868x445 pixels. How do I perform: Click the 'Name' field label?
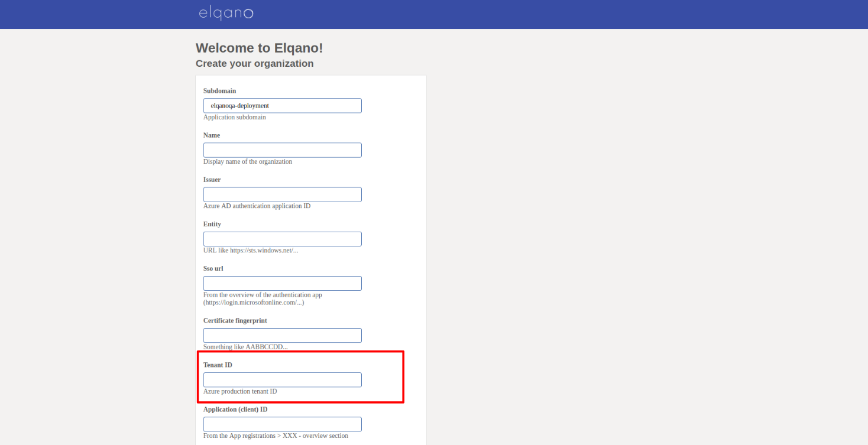tap(212, 135)
